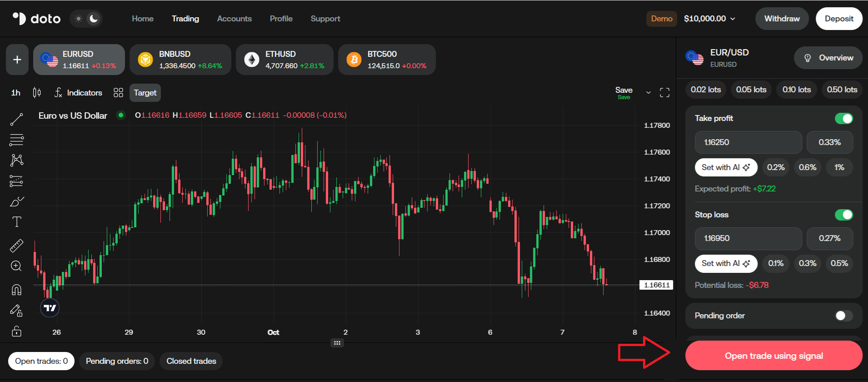The height and width of the screenshot is (382, 868).
Task: Enter fullscreen chart mode
Action: [x=665, y=93]
